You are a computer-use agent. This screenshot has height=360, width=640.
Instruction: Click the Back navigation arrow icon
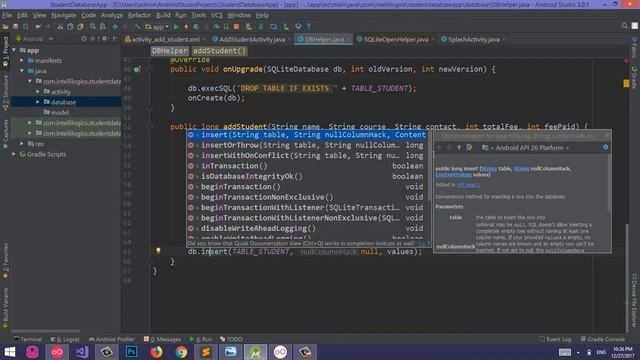(115, 27)
